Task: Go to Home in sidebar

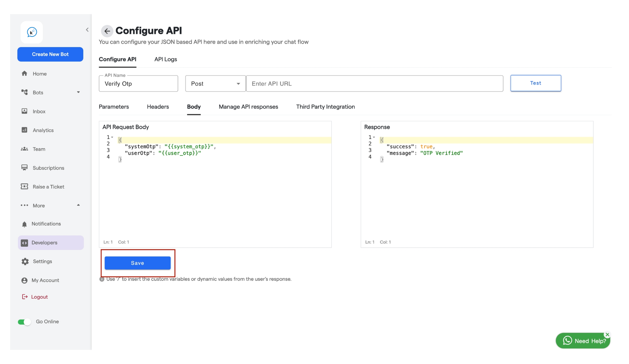Action: [39, 74]
